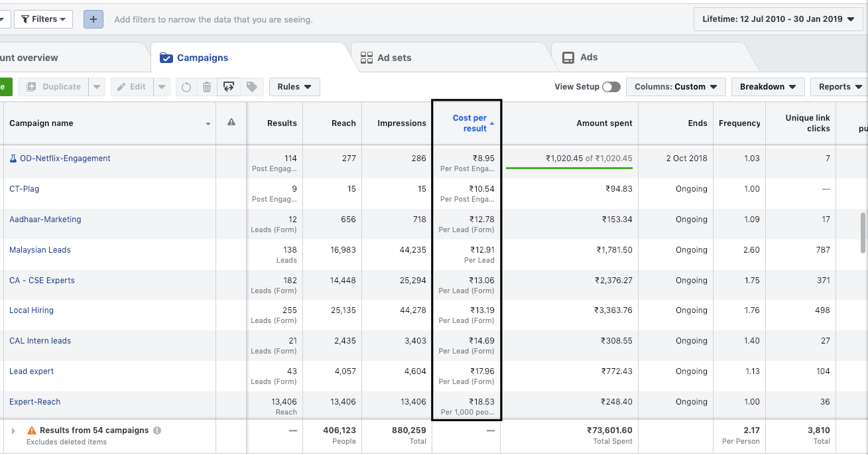Click the ₹3,363.76 amount spent cell
Image resolution: width=868 pixels, height=455 pixels.
coord(613,310)
